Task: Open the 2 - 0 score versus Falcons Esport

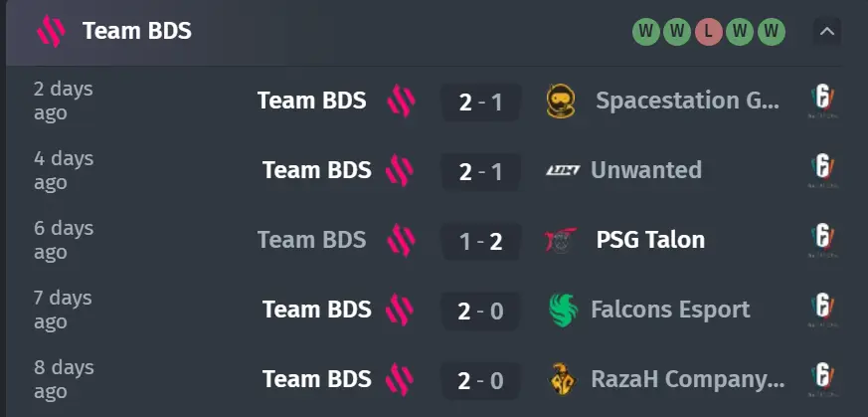Action: [481, 311]
